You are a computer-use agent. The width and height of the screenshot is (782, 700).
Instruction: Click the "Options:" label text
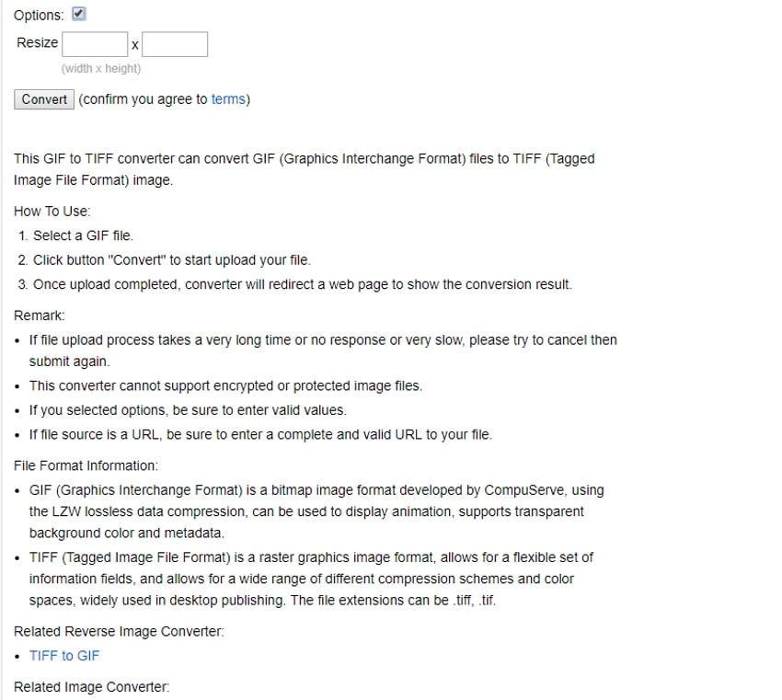[x=39, y=16]
